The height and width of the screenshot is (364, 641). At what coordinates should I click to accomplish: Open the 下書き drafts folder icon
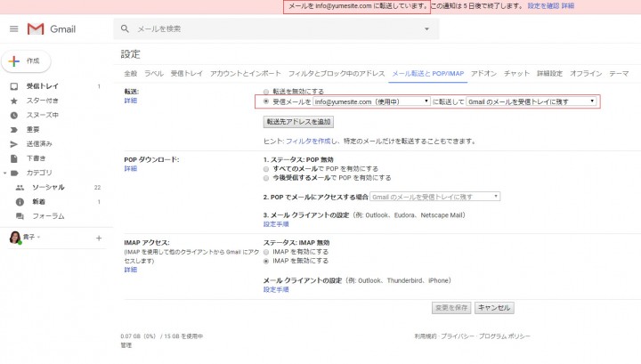click(14, 158)
